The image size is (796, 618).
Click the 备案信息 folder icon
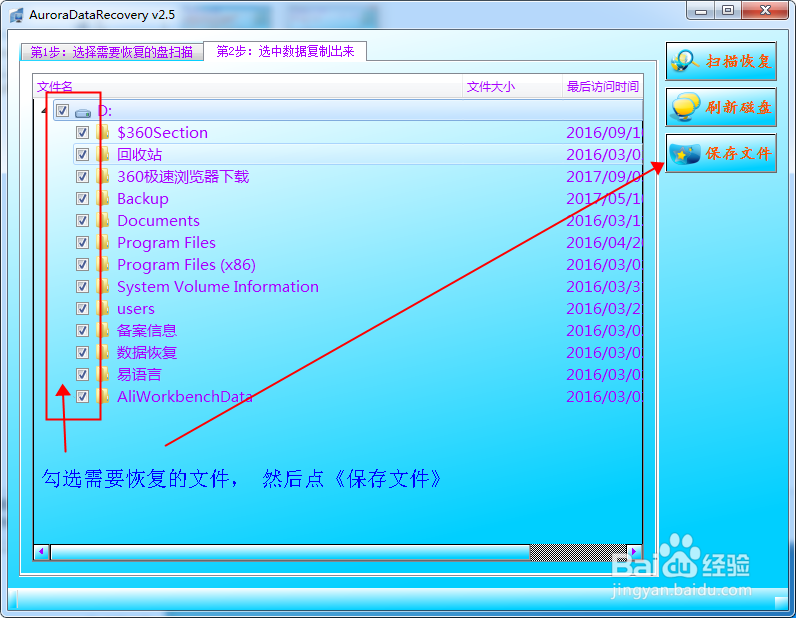point(103,331)
